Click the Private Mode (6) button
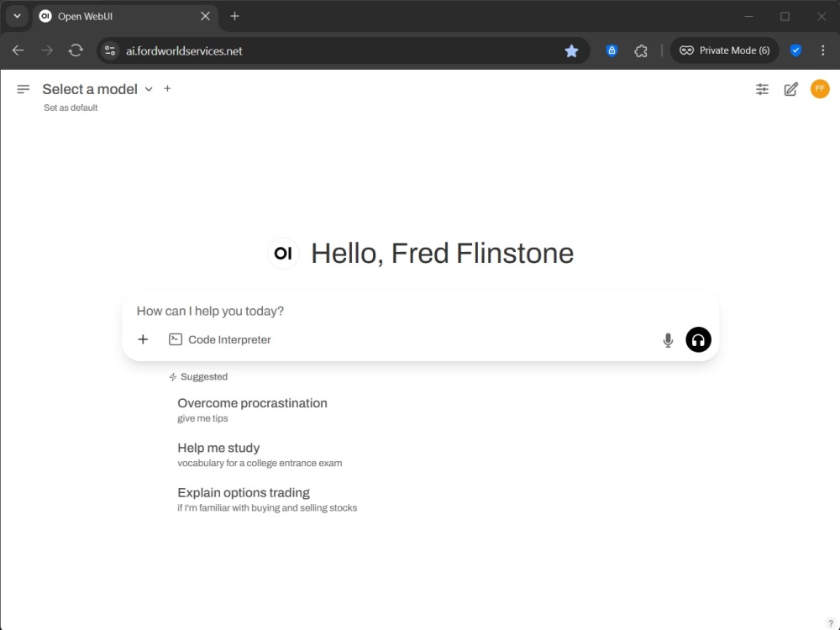Screen dimensions: 840x630 coord(724,50)
